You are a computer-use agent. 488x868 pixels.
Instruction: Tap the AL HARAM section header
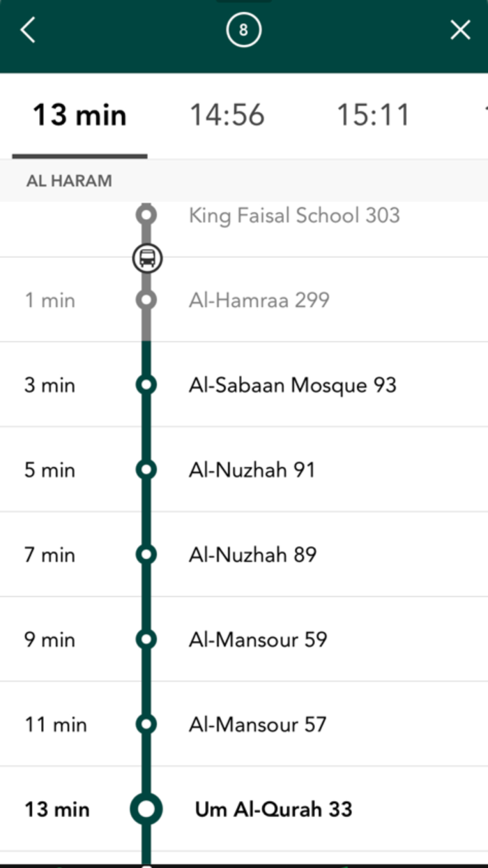tap(69, 181)
